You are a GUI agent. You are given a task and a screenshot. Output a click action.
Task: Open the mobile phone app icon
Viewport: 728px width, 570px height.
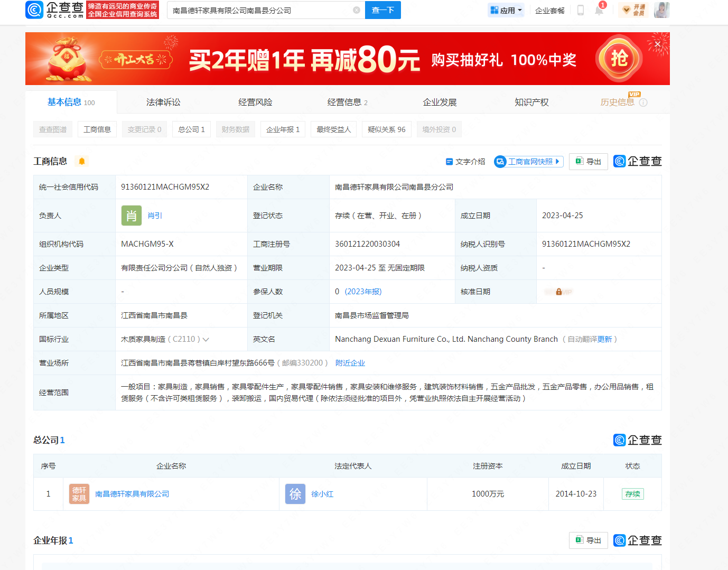pos(581,10)
